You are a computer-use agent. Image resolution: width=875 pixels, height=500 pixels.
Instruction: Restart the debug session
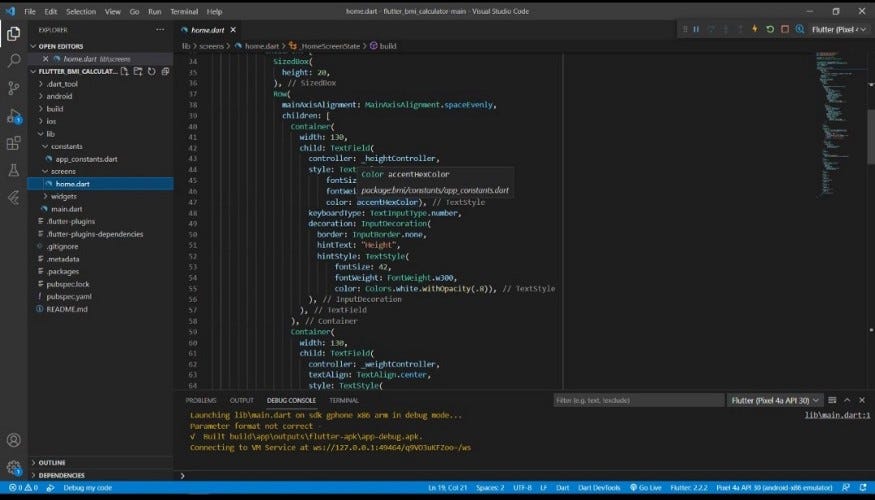tap(770, 30)
